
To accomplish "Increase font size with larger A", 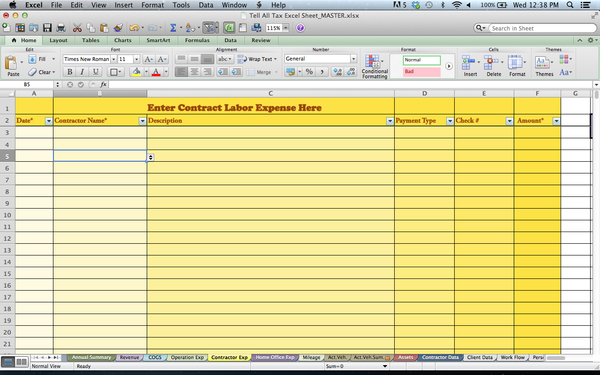I will (148, 59).
